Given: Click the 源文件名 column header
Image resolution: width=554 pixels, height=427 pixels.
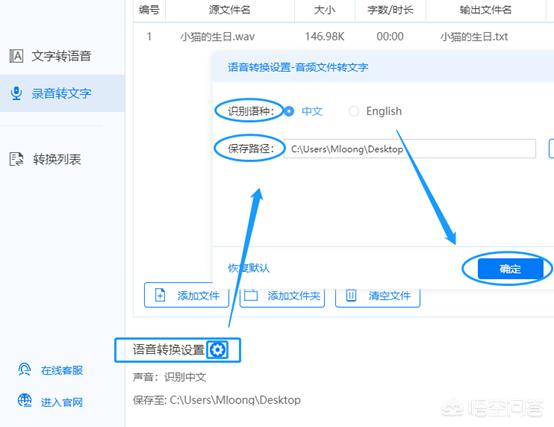Looking at the screenshot, I should click(230, 10).
